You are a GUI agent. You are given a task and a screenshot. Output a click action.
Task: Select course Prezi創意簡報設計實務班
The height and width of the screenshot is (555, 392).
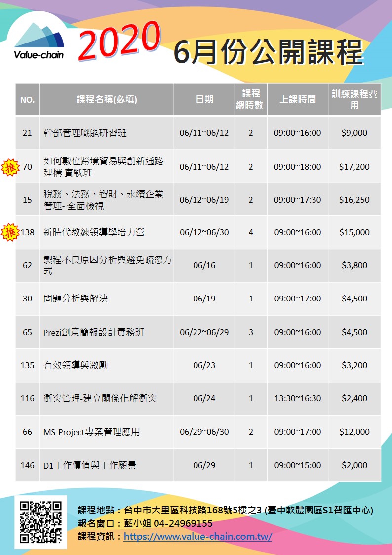click(94, 332)
